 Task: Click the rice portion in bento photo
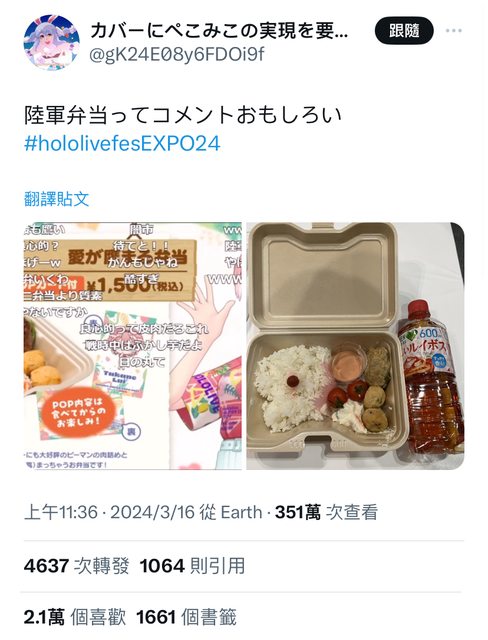click(x=291, y=388)
